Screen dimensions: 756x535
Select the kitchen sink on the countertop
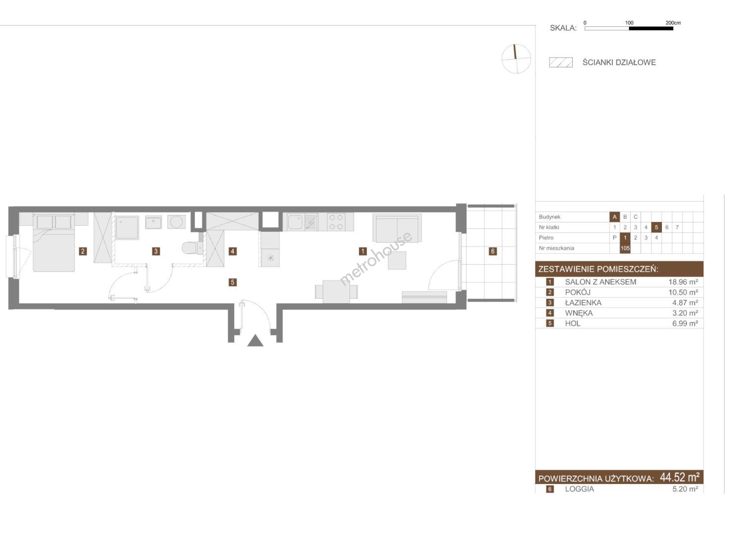coord(295,221)
